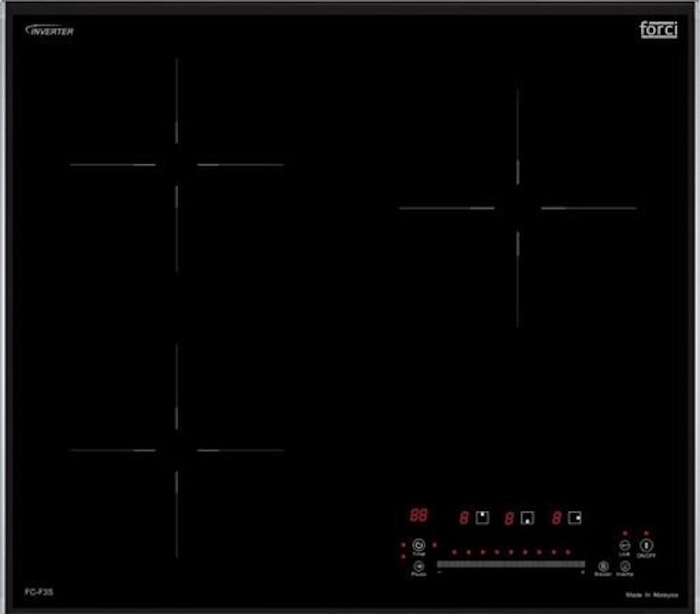The image size is (700, 614).
Task: Tap the Lock key icon
Action: pos(625,544)
